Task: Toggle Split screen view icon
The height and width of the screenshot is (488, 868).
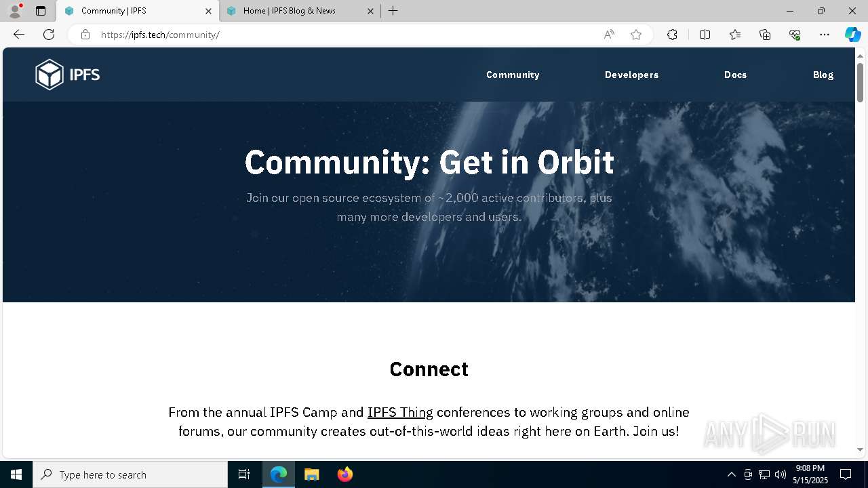Action: (705, 35)
